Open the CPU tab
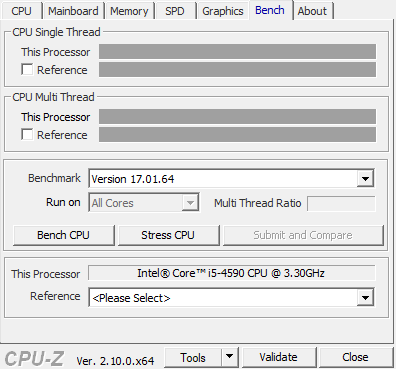Image resolution: width=396 pixels, height=369 pixels. [x=21, y=11]
